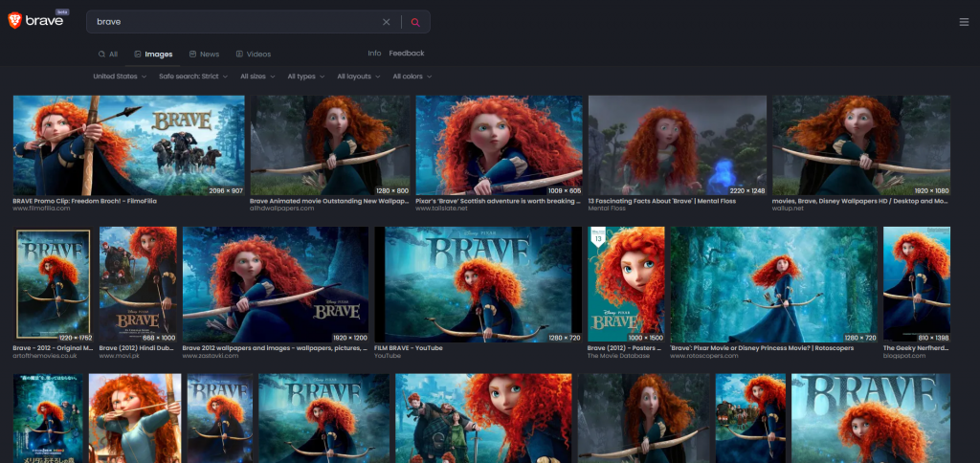
Task: Open the News tab
Action: coord(204,55)
